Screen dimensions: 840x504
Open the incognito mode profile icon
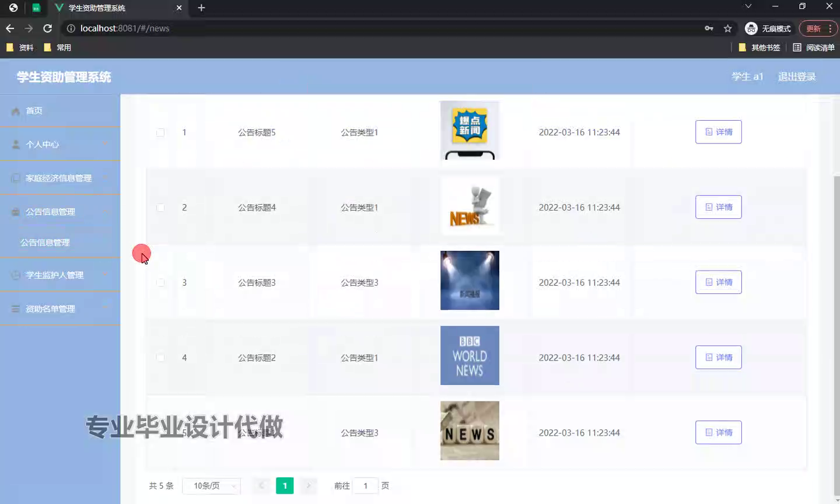[x=751, y=28]
